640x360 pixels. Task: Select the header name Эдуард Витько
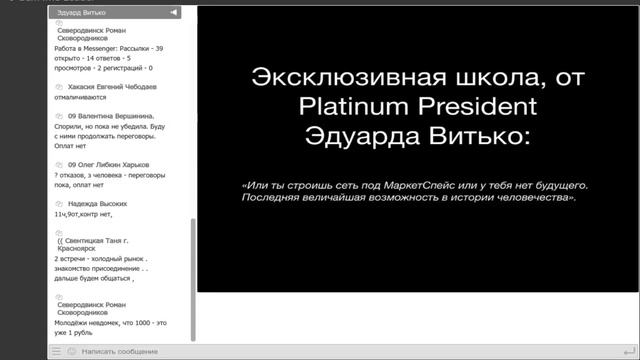point(81,13)
